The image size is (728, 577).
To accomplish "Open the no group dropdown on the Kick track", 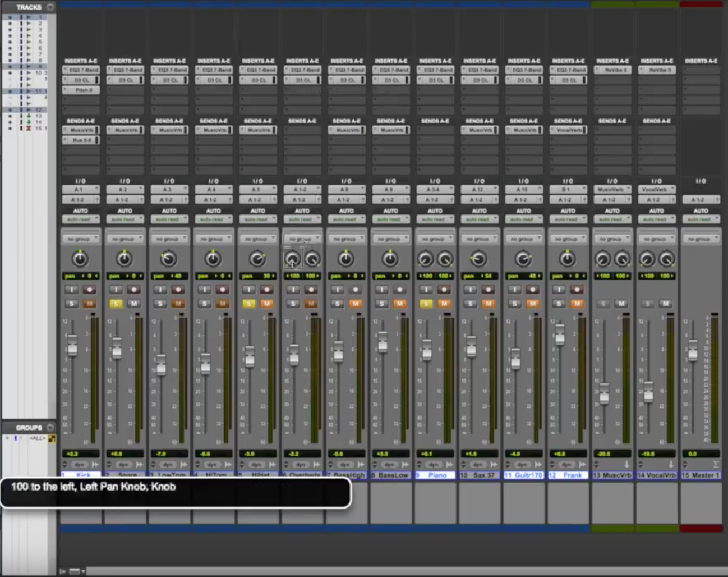I will tap(81, 237).
